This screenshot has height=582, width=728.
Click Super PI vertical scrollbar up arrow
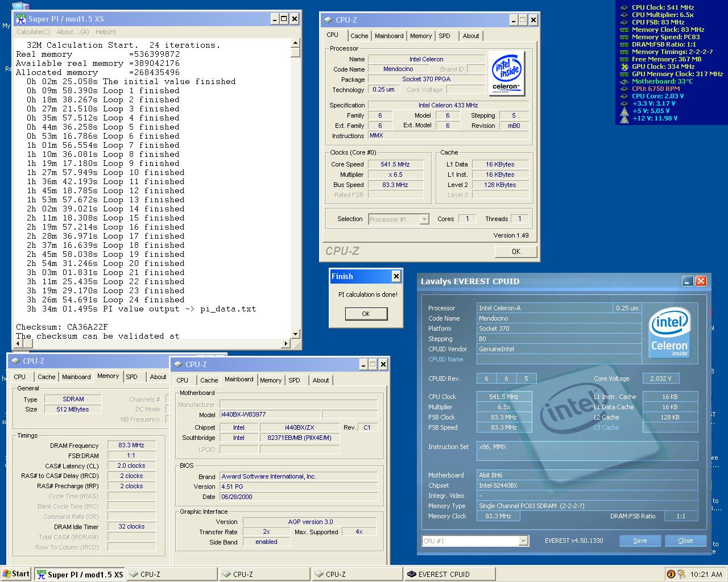click(295, 43)
